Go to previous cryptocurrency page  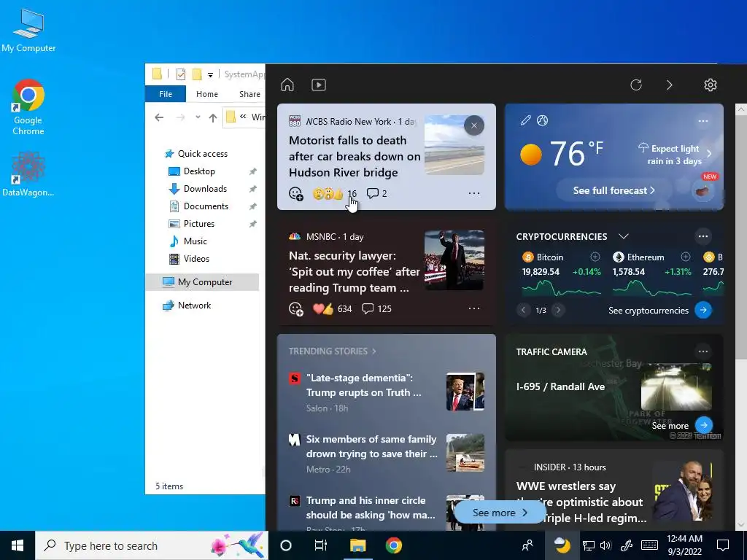point(523,311)
